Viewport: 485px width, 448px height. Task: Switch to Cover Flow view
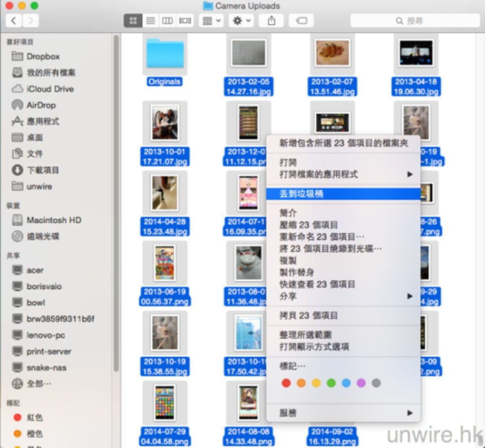coord(184,21)
